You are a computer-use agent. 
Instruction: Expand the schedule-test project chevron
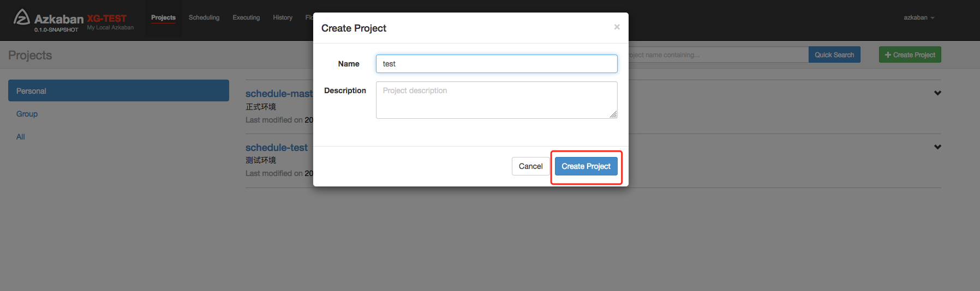tap(937, 147)
